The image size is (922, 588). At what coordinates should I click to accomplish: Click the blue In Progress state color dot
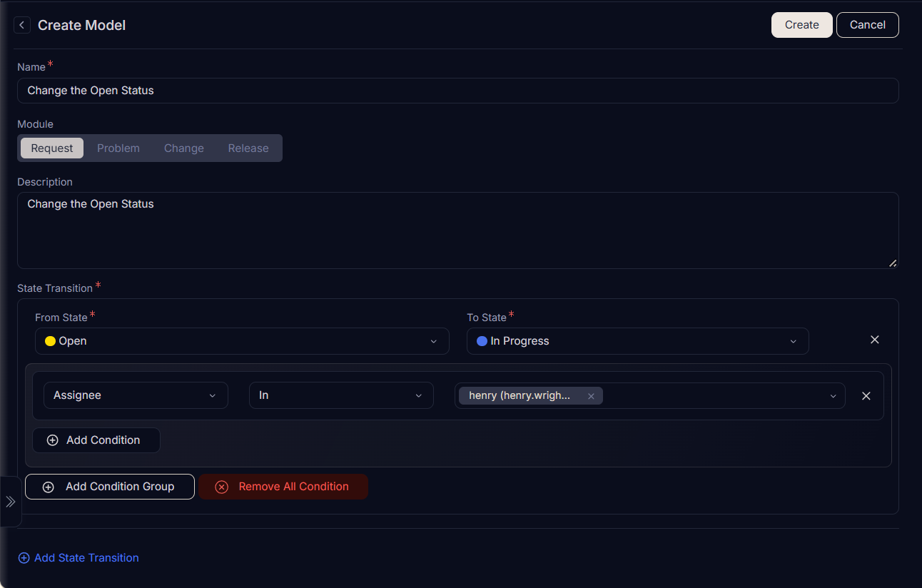pos(482,341)
